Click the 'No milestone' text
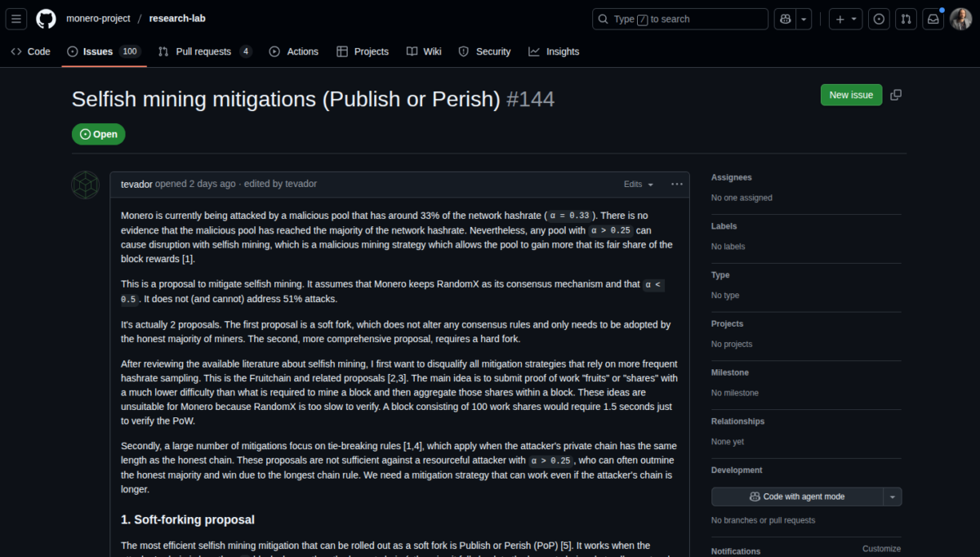980x557 pixels. [735, 393]
